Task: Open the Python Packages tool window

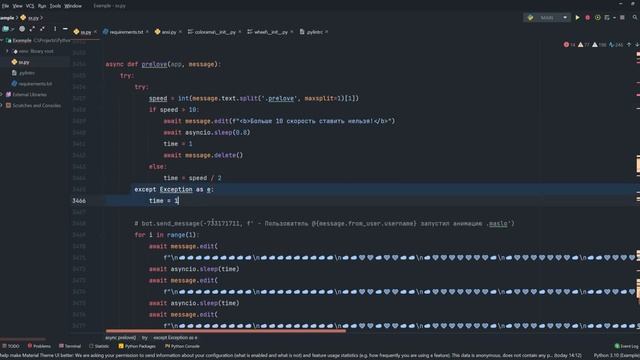Action: [x=137, y=346]
